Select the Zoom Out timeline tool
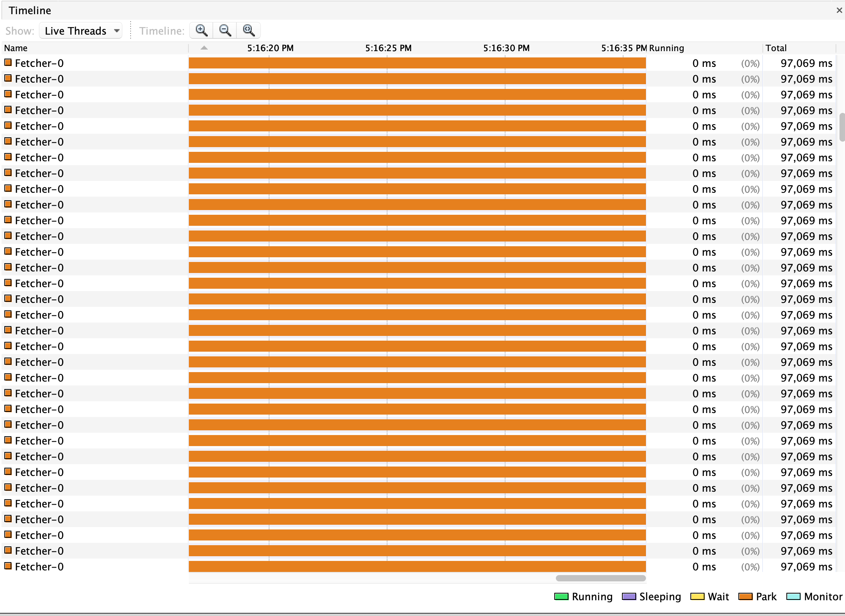 coord(225,30)
